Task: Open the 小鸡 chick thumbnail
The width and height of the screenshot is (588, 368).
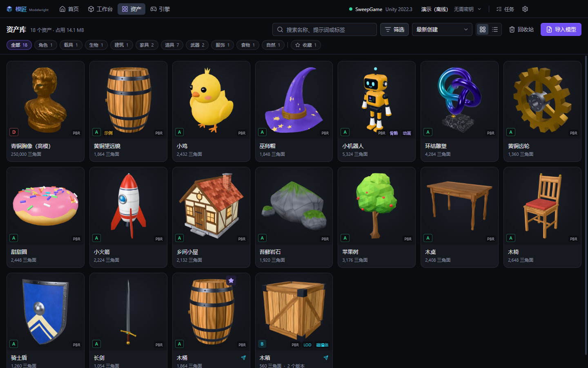Action: point(211,100)
